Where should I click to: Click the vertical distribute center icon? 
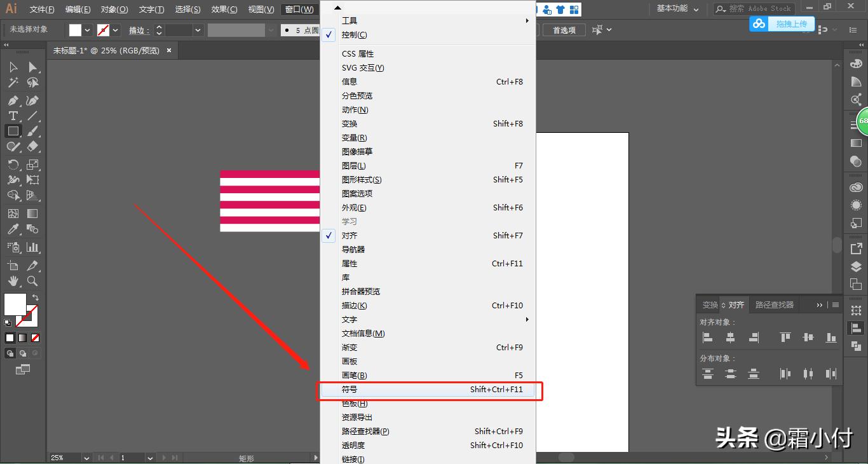730,373
